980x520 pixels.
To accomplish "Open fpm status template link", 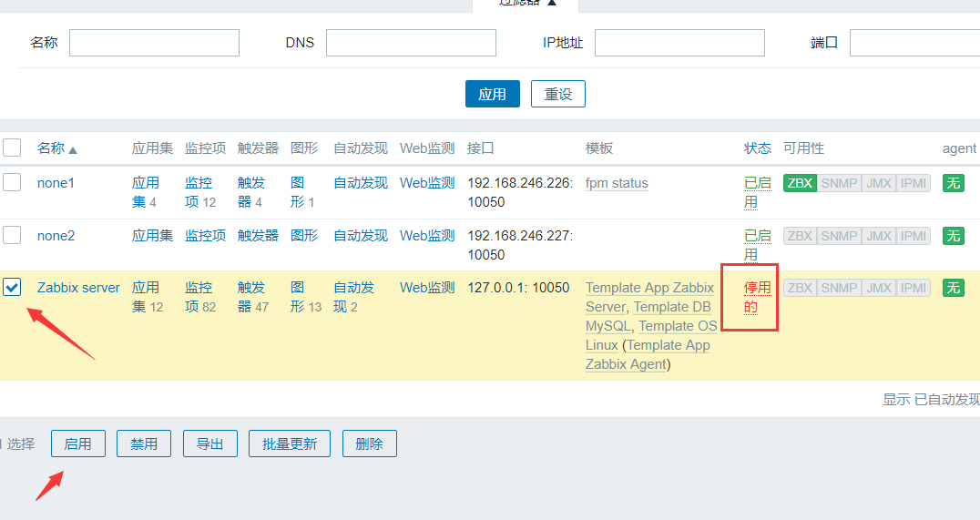I will point(617,183).
